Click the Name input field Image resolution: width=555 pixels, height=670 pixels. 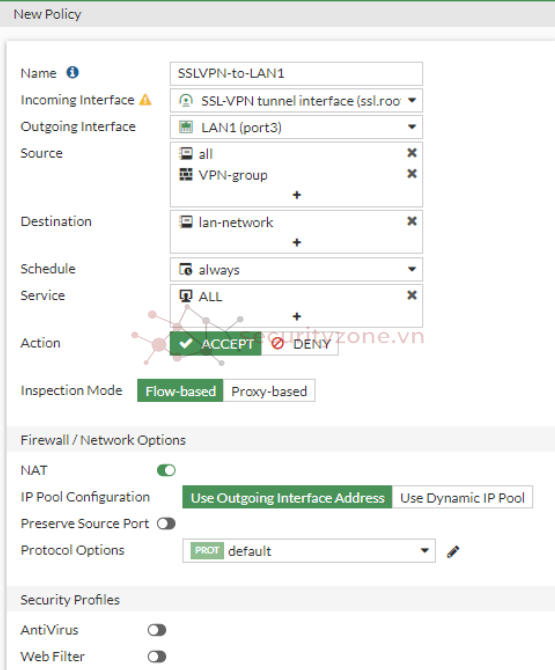(x=296, y=73)
